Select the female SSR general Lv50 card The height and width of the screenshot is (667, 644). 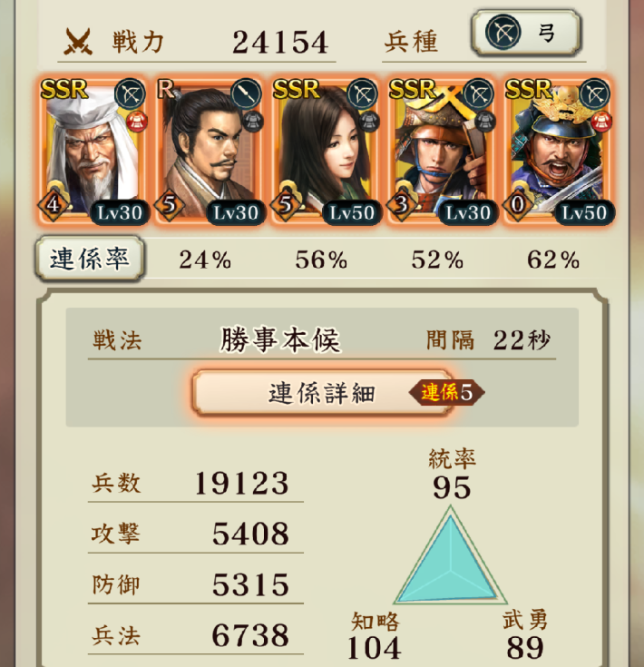pyautogui.click(x=326, y=150)
